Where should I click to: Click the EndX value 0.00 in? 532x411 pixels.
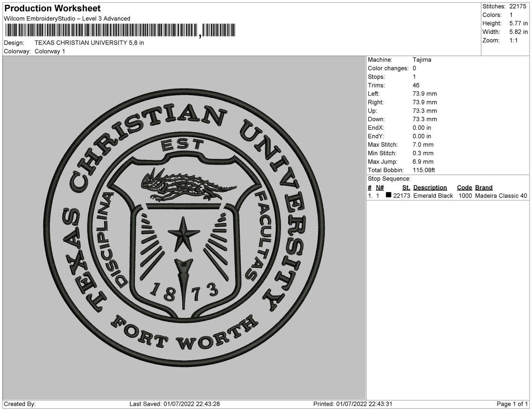(x=422, y=128)
